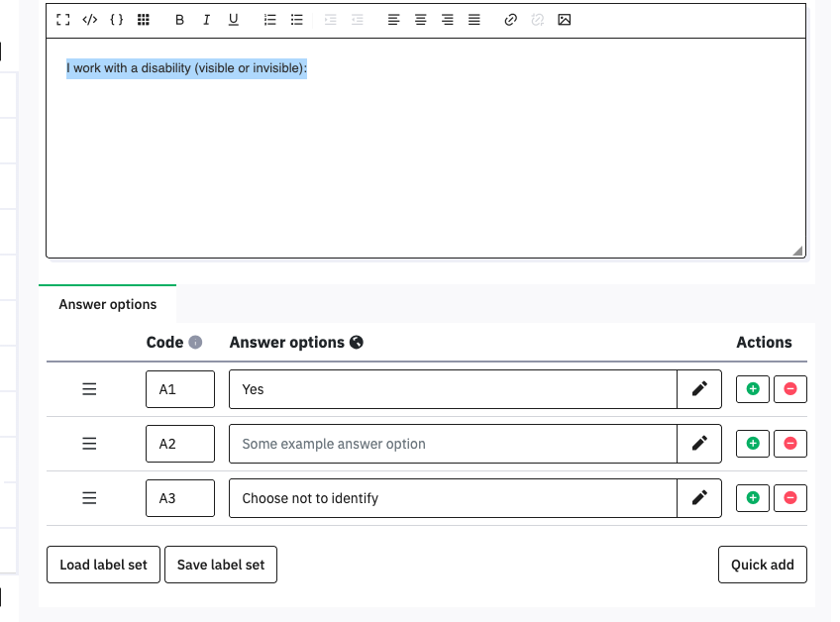Click the drag handle for row A1

[89, 389]
